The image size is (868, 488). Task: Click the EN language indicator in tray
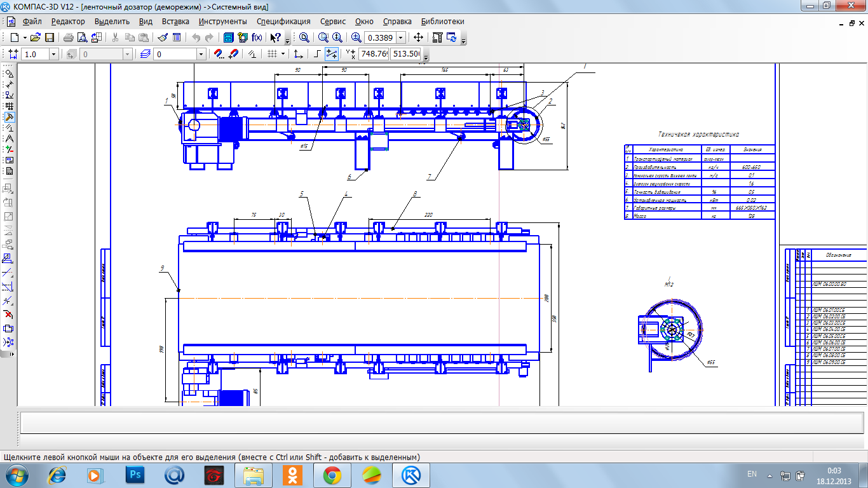pyautogui.click(x=752, y=474)
